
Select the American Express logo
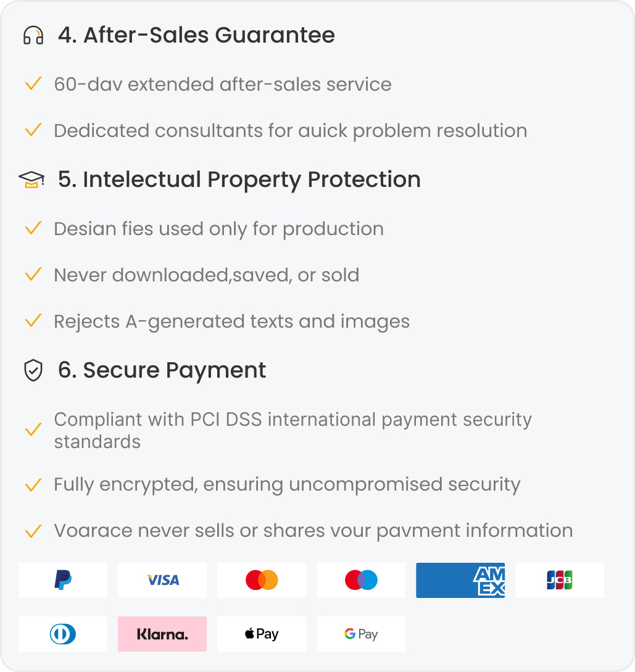pyautogui.click(x=460, y=580)
